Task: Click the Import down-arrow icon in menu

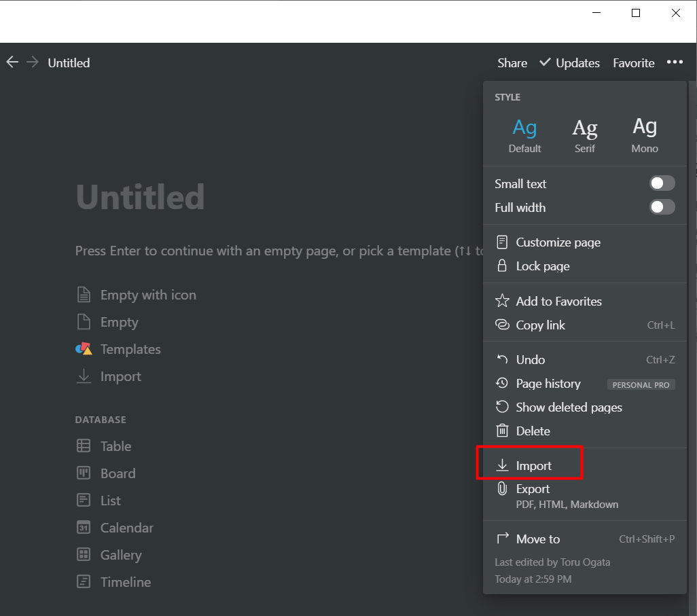Action: (502, 465)
